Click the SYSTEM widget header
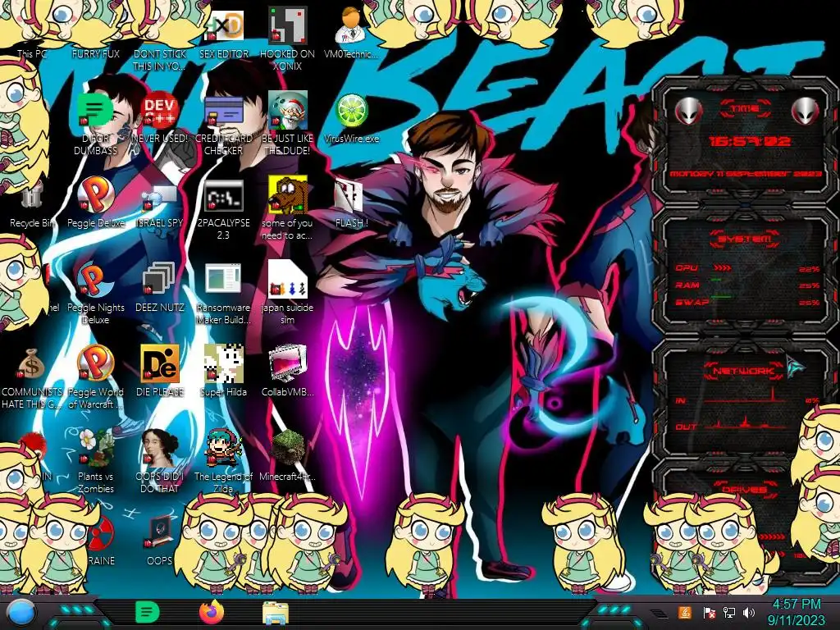The width and height of the screenshot is (840, 630). tap(744, 239)
